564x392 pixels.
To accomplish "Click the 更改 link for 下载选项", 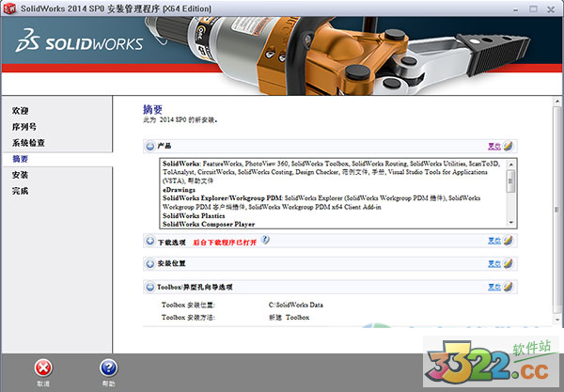I will point(494,241).
